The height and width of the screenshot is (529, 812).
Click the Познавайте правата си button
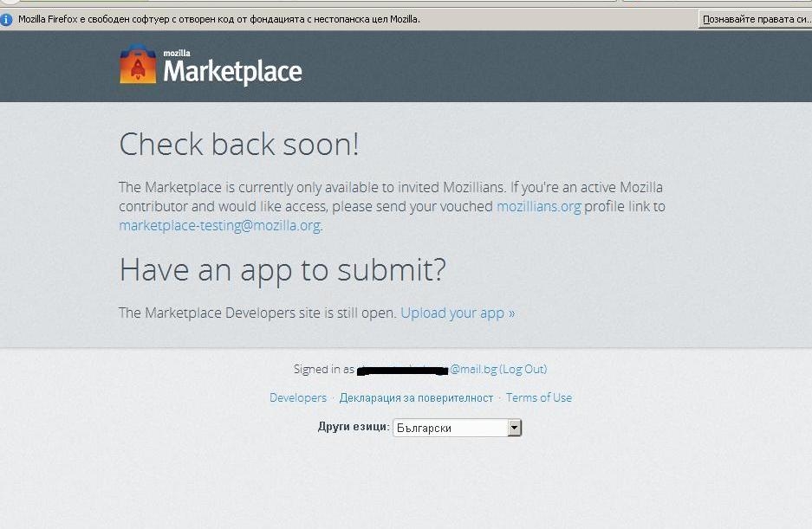click(756, 20)
